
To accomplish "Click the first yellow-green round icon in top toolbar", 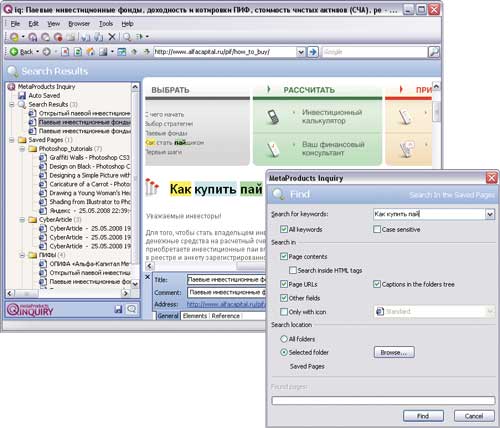I will coord(14,37).
